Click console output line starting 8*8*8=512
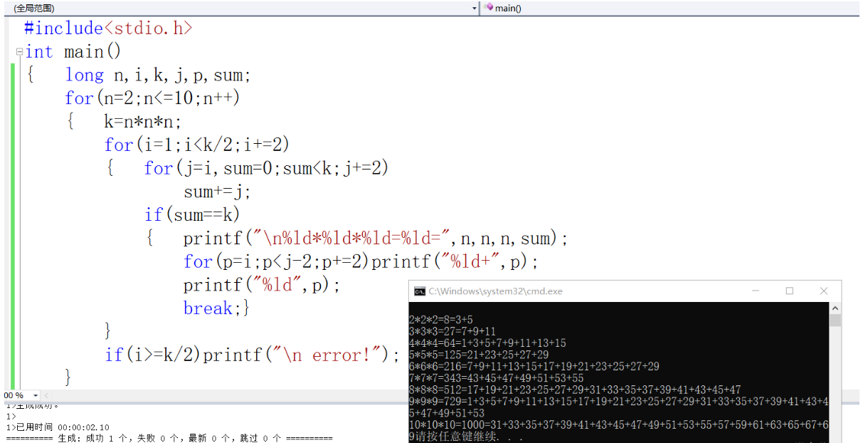 [x=575, y=390]
